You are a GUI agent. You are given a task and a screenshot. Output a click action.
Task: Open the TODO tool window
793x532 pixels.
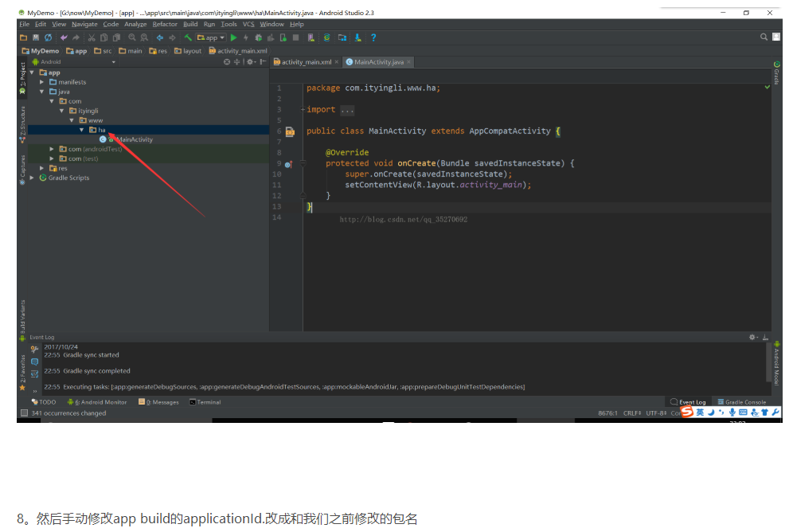[44, 402]
